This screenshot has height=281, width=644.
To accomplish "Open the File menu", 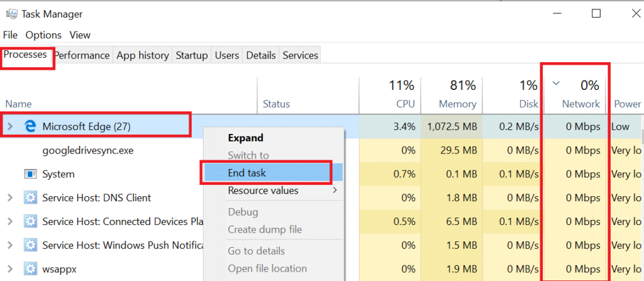I will [x=10, y=35].
